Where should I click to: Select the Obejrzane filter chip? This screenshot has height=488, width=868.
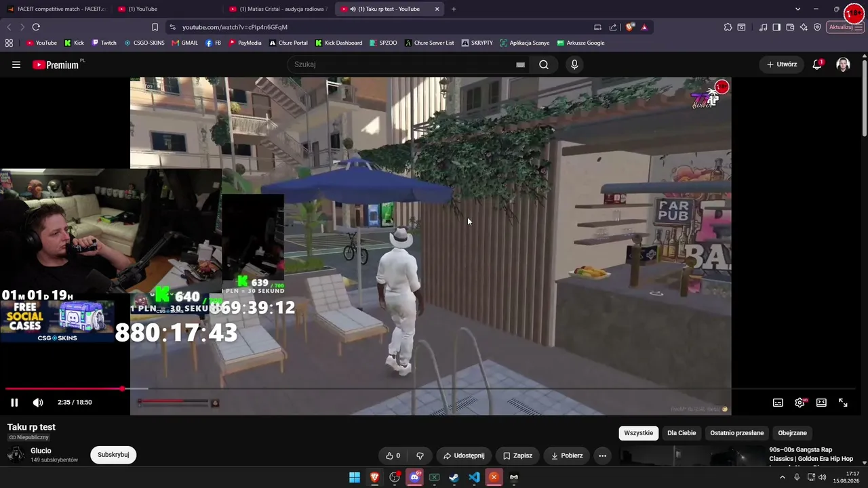pyautogui.click(x=792, y=433)
